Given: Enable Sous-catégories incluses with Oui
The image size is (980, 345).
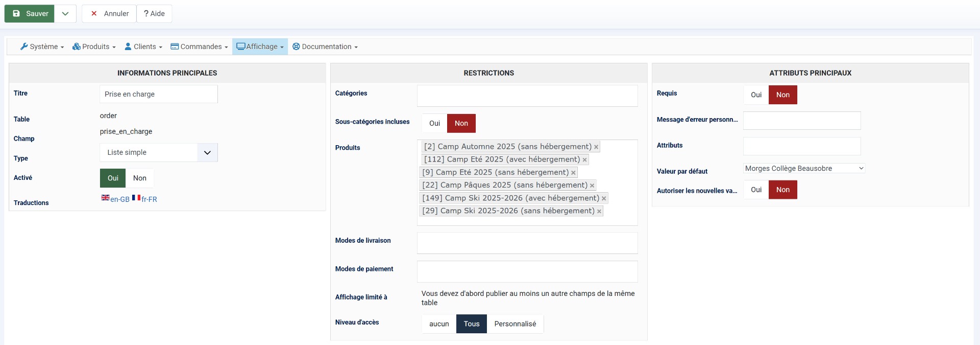Looking at the screenshot, I should pyautogui.click(x=434, y=123).
